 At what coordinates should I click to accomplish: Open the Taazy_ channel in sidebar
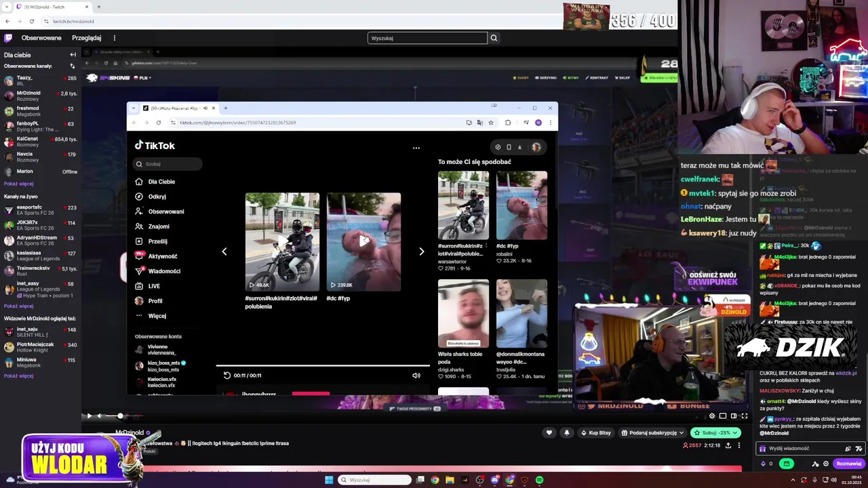tap(40, 81)
